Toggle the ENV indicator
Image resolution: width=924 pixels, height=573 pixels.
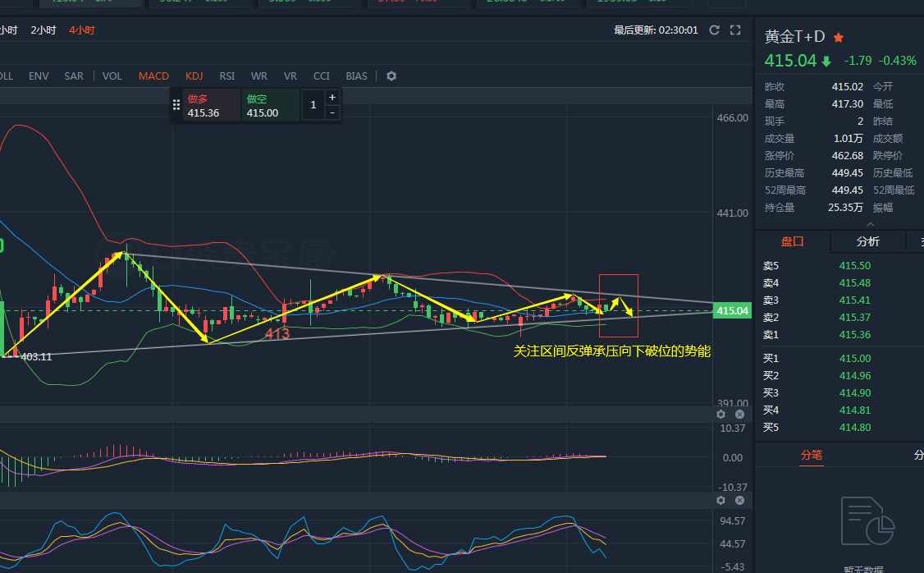(x=39, y=76)
